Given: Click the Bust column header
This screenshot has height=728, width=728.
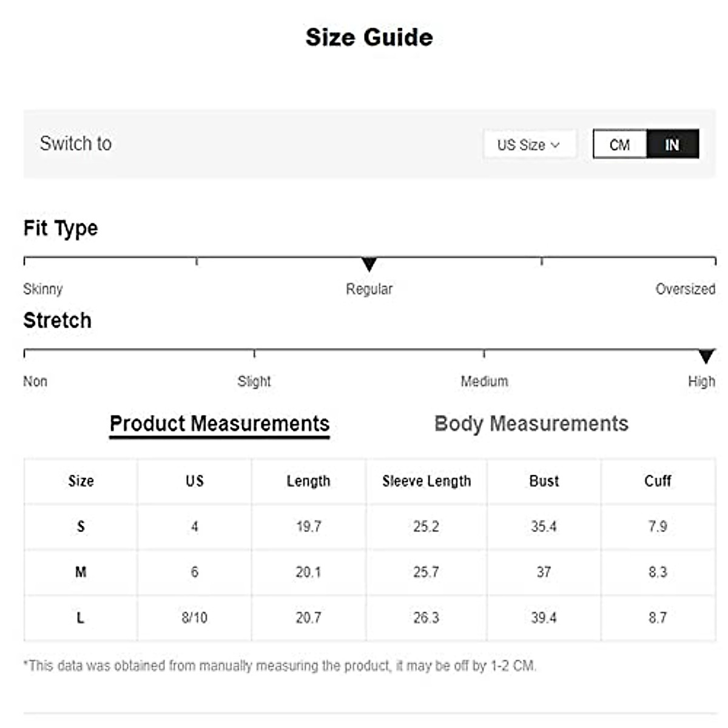Looking at the screenshot, I should pos(544,481).
